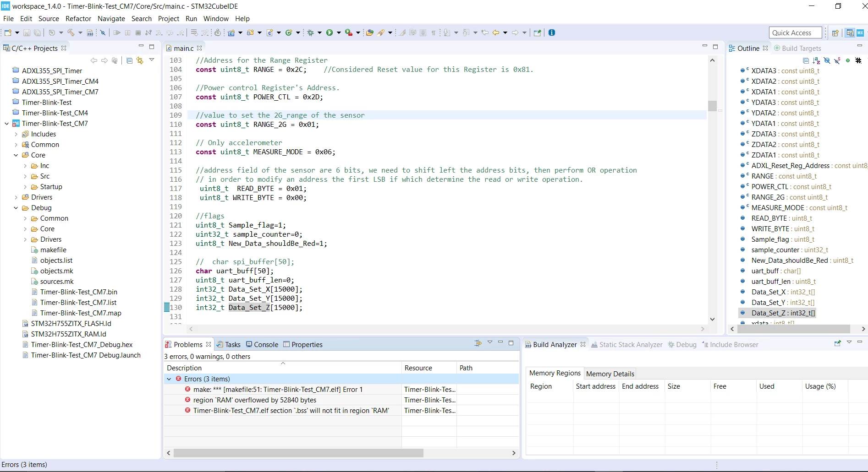This screenshot has width=868, height=472.
Task: Maximize the Problems view panel
Action: (511, 343)
